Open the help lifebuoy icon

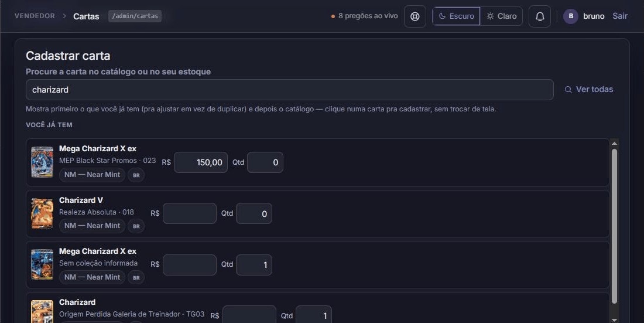coord(415,16)
